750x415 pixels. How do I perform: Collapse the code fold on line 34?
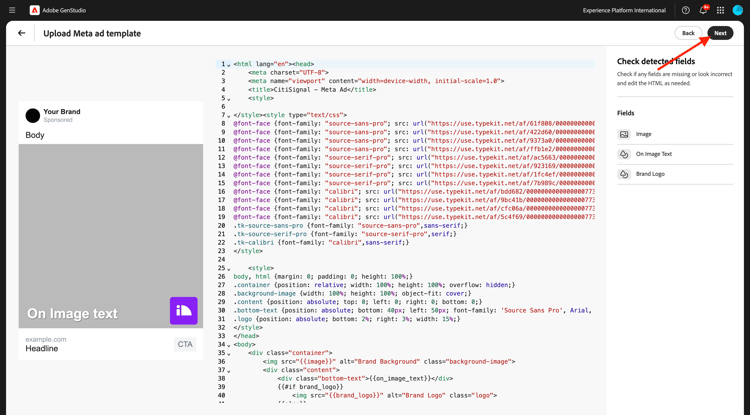(x=229, y=346)
